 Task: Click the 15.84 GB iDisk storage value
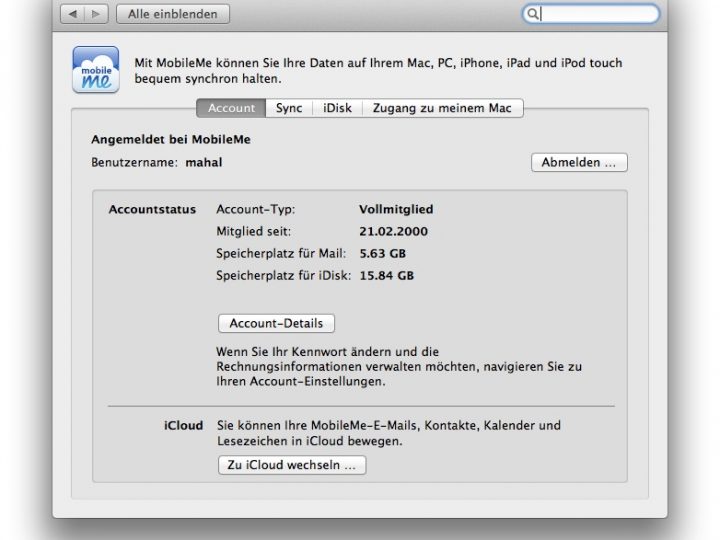387,276
